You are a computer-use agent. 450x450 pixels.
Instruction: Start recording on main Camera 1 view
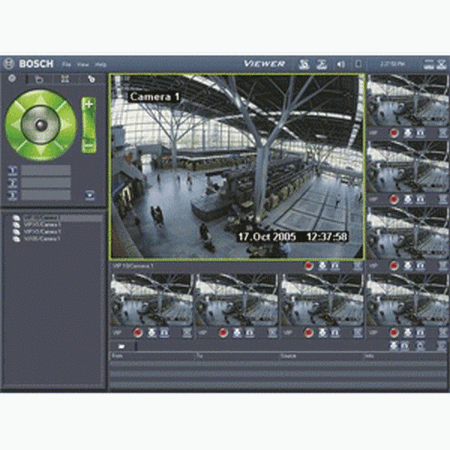(x=309, y=266)
